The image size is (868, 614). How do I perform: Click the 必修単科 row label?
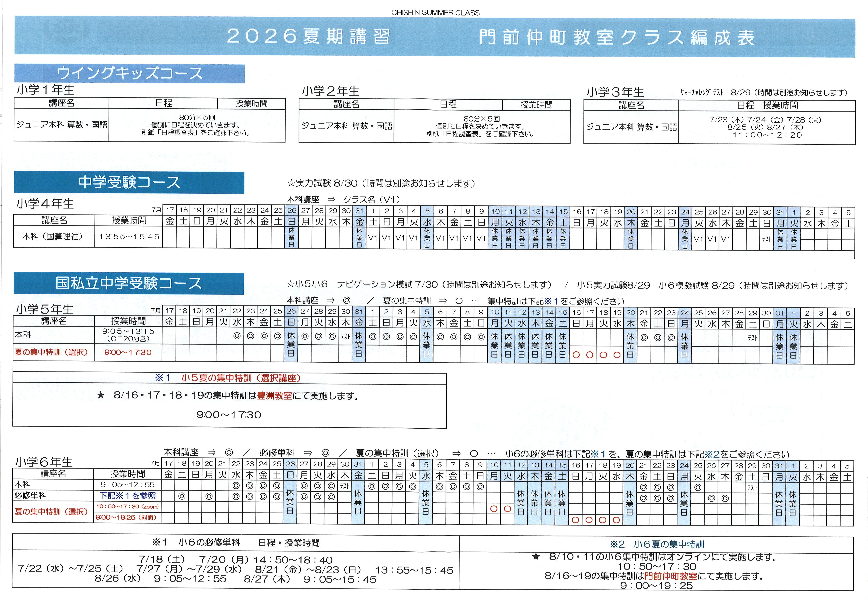coord(30,496)
